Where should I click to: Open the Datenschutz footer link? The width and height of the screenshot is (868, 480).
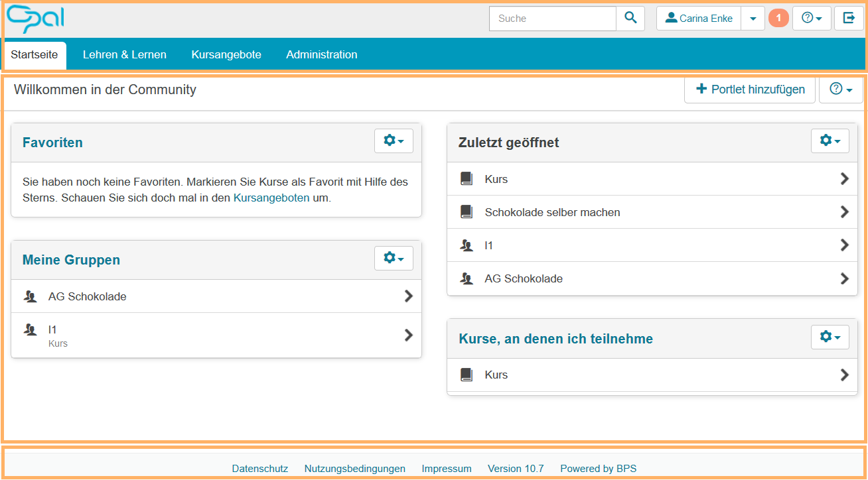[x=260, y=469]
